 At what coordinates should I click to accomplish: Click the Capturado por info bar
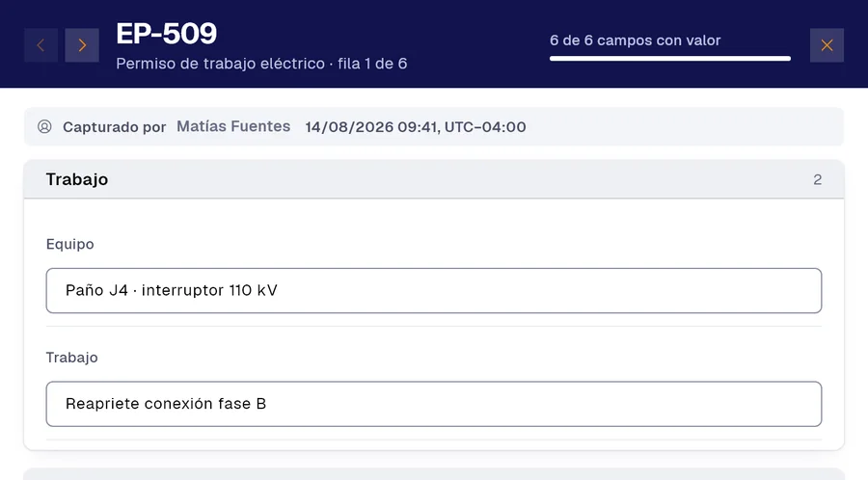click(x=434, y=126)
